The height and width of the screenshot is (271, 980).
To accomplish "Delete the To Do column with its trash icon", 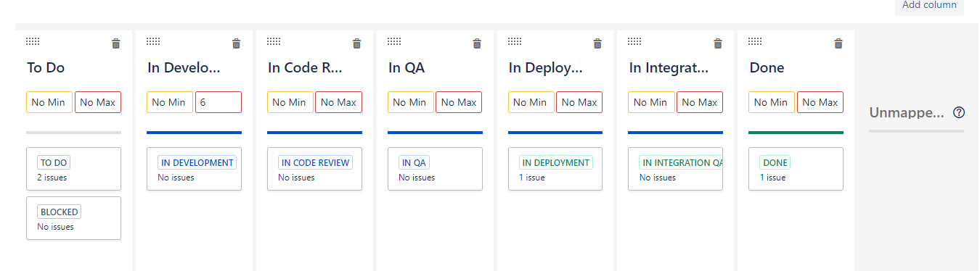I will [115, 43].
